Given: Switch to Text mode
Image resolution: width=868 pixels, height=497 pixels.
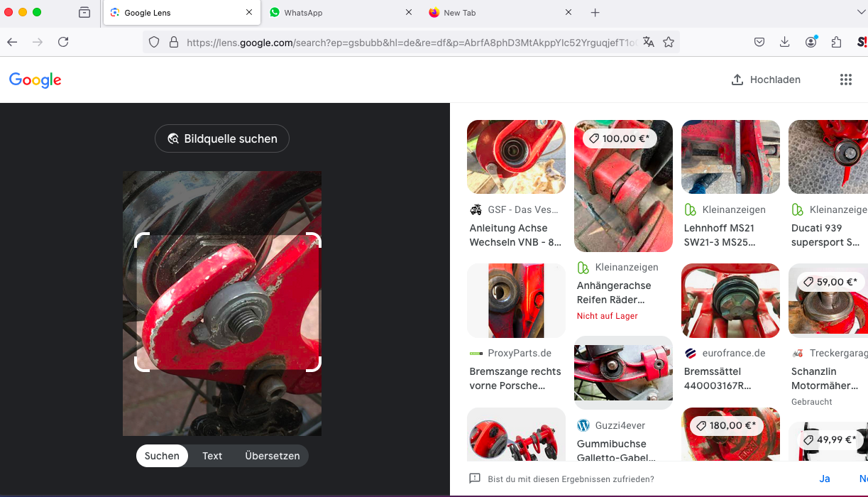Looking at the screenshot, I should point(212,456).
